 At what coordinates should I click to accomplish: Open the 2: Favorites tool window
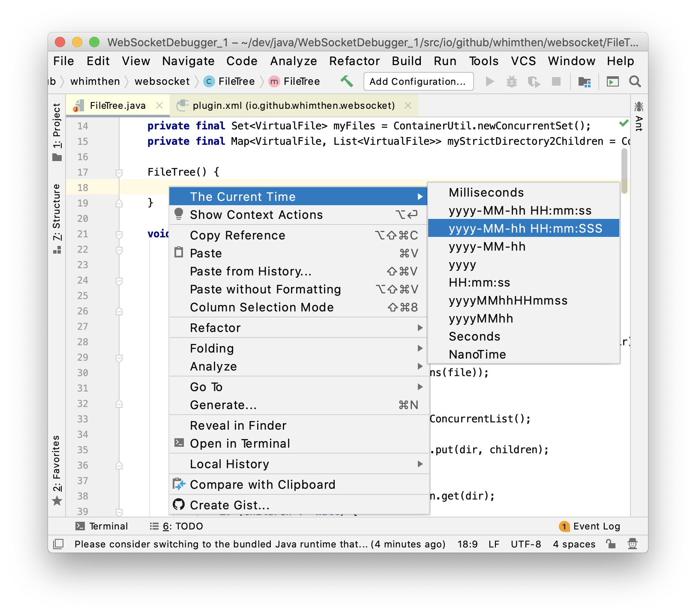[57, 470]
